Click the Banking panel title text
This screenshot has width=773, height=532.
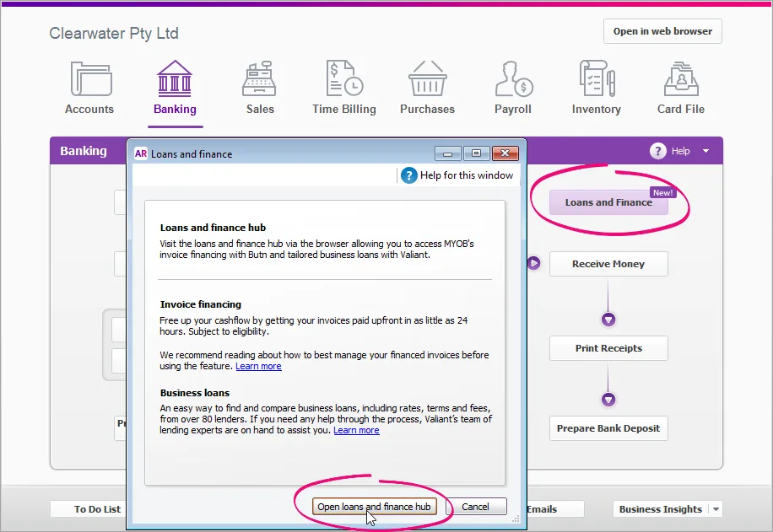84,151
